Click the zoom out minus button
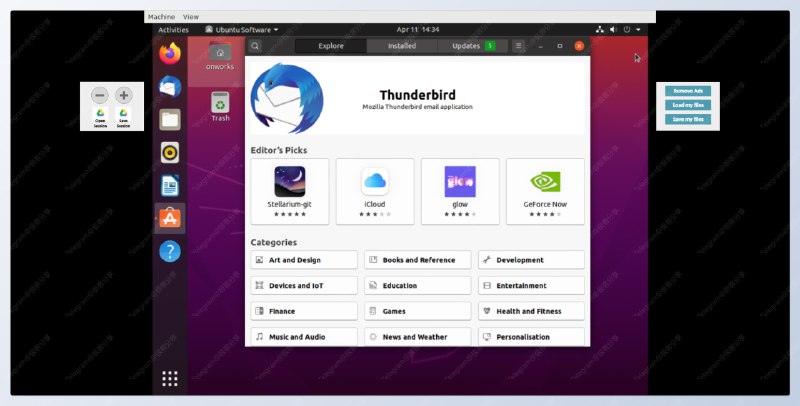This screenshot has width=800, height=406. click(x=100, y=96)
